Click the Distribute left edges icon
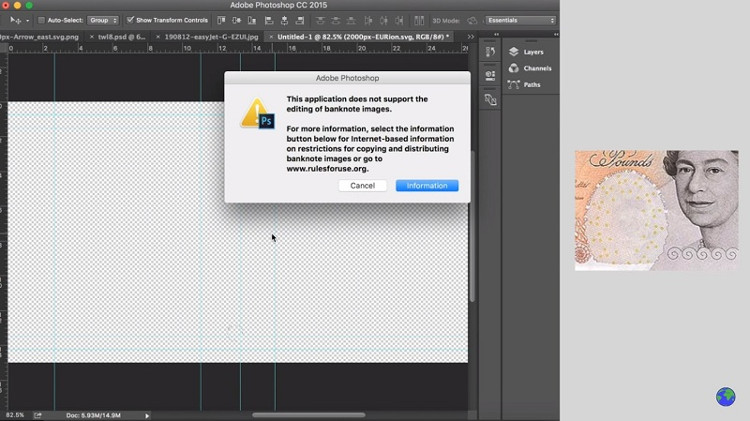Viewport: 750px width, 421px height. click(368, 20)
